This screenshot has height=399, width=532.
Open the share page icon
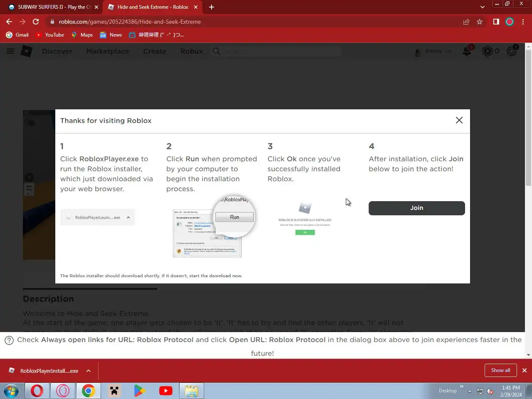tap(466, 22)
